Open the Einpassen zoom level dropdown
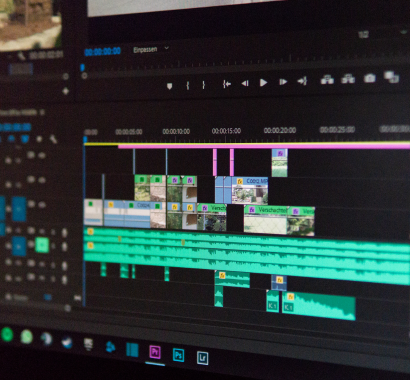Viewport: 410px width, 380px height. click(x=151, y=49)
